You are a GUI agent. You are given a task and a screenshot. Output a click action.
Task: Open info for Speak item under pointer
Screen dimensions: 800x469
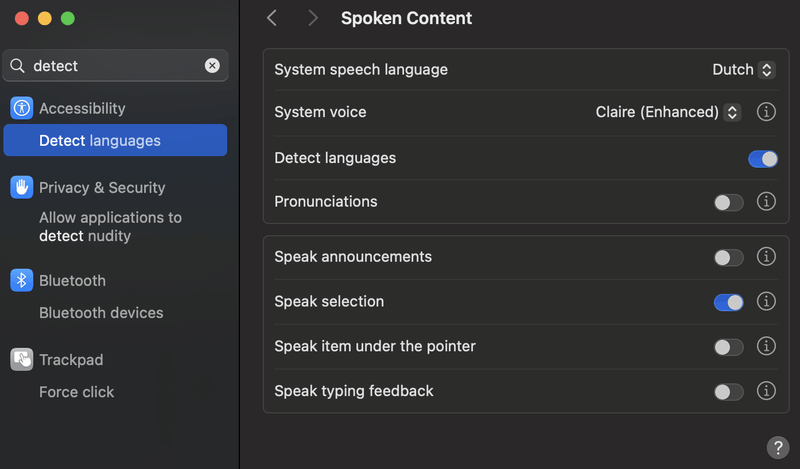[x=766, y=346]
